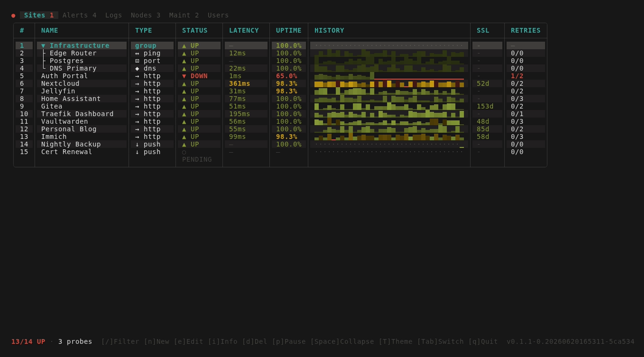Open the Logs tab
Screen dimensions: 644x357
[x=113, y=15]
